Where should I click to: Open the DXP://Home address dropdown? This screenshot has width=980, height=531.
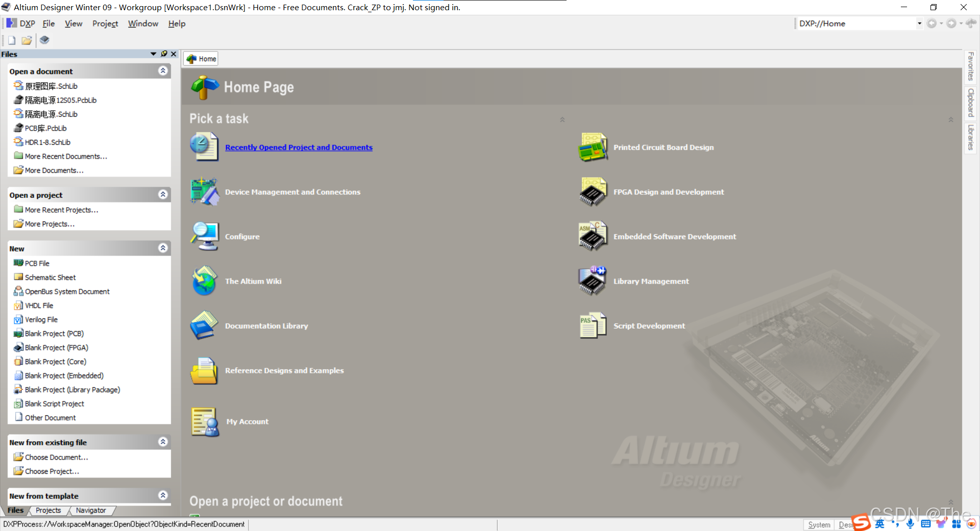[919, 23]
